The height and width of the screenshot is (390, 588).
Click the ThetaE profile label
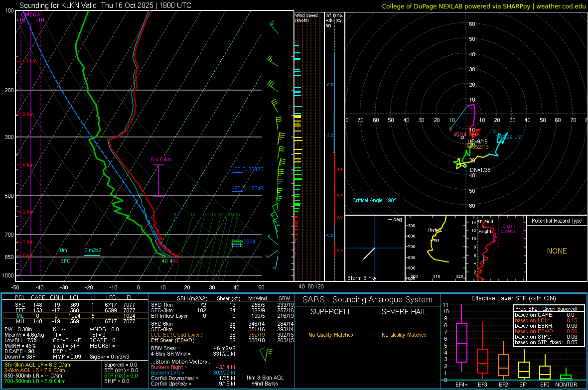pos(435,230)
